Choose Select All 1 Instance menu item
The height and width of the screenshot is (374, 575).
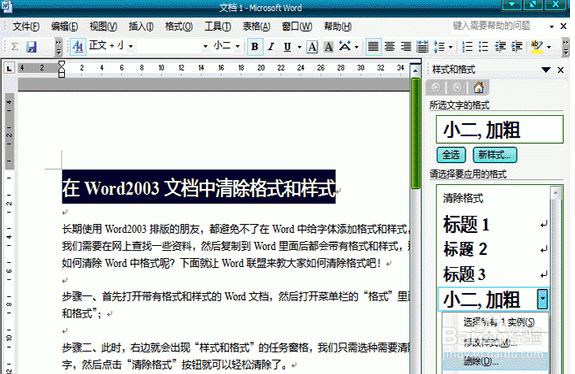tap(499, 322)
